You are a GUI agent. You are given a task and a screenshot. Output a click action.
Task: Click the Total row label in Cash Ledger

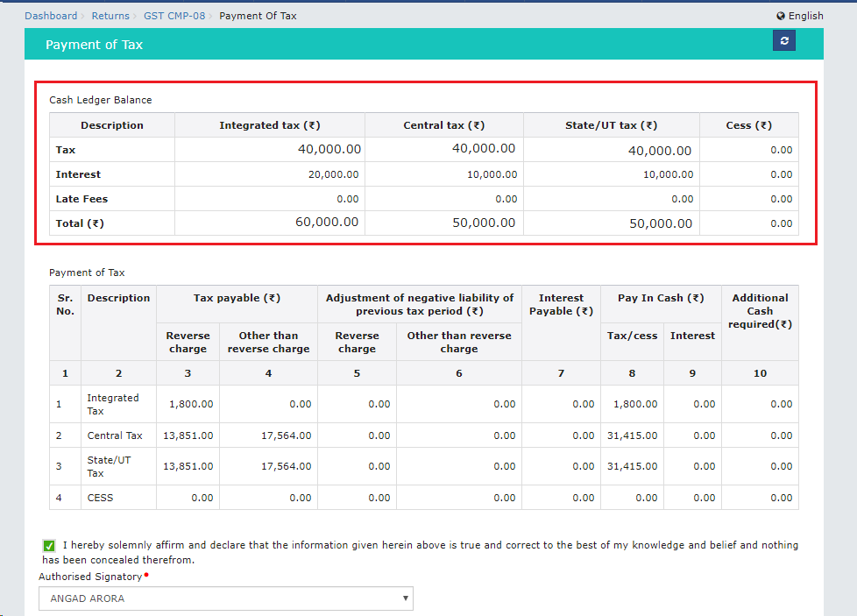point(80,223)
